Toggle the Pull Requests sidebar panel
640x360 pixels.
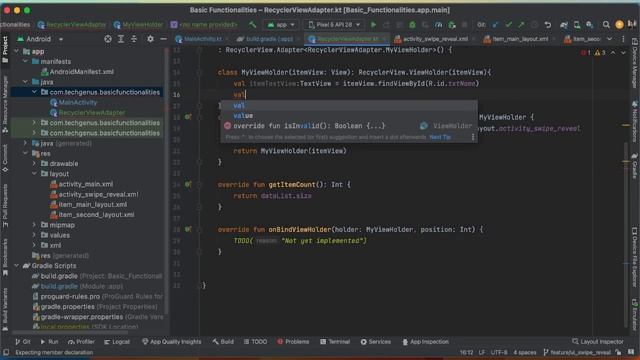tap(5, 206)
